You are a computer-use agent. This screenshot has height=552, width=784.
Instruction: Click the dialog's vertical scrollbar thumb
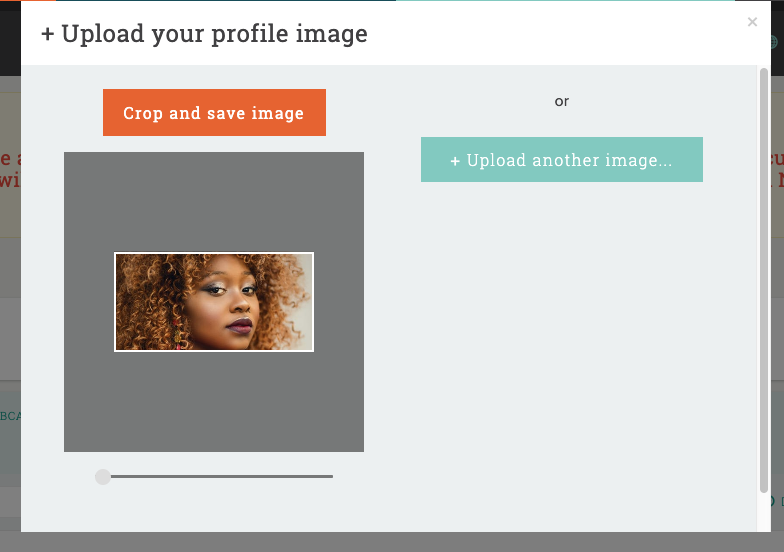[764, 280]
